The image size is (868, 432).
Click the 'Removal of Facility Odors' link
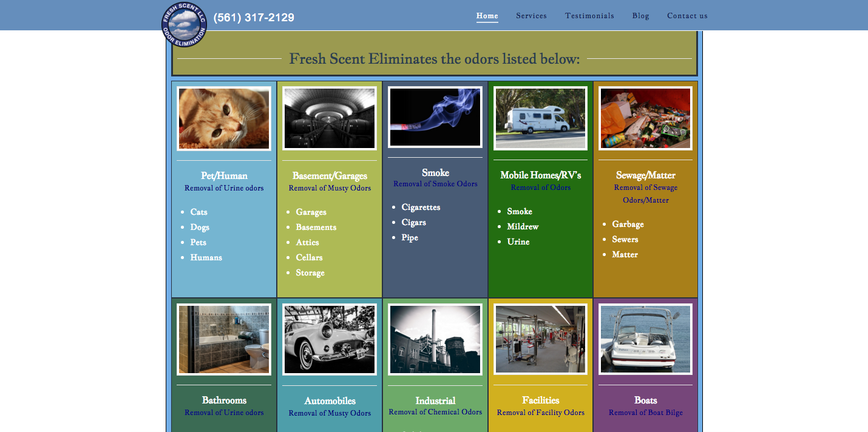click(540, 413)
